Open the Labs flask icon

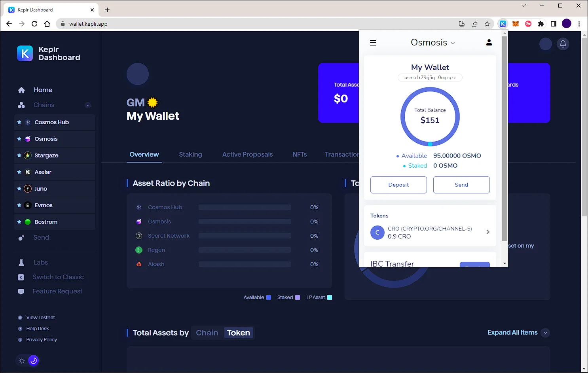(x=21, y=263)
